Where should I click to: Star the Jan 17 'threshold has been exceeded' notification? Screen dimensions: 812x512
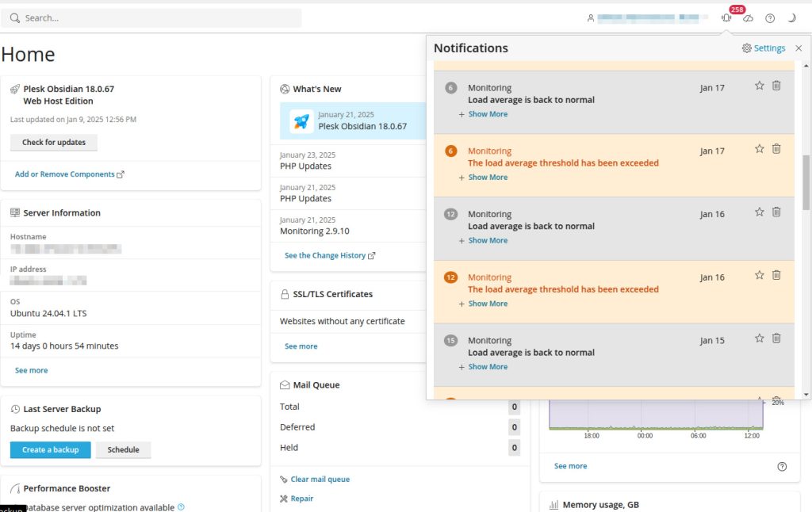pyautogui.click(x=759, y=148)
